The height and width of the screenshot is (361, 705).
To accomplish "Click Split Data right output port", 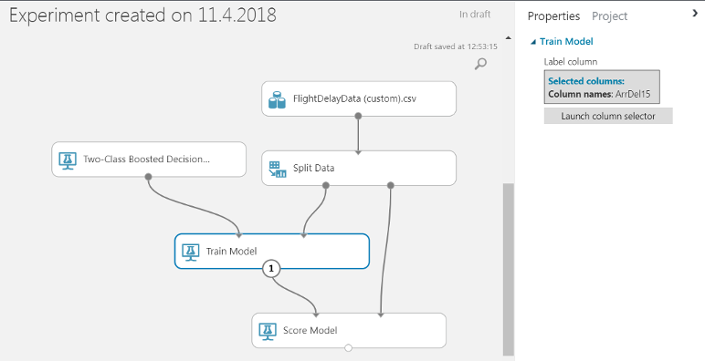I will 390,185.
